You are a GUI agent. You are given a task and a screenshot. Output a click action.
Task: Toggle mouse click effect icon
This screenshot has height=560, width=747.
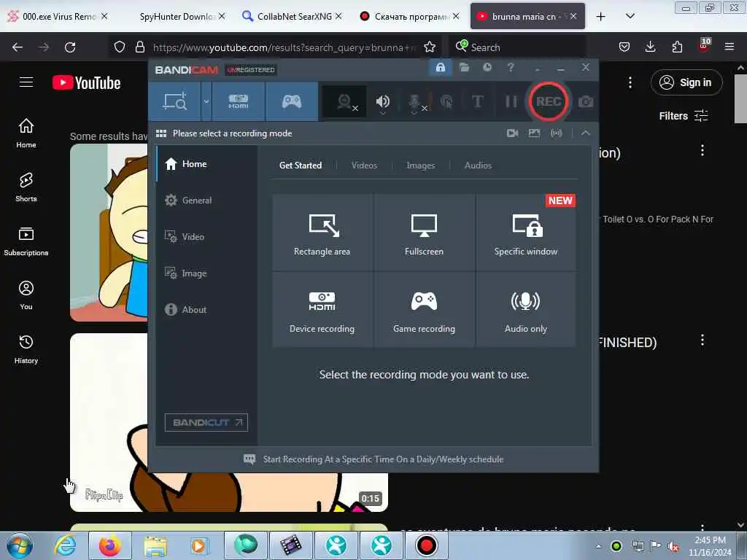click(447, 101)
